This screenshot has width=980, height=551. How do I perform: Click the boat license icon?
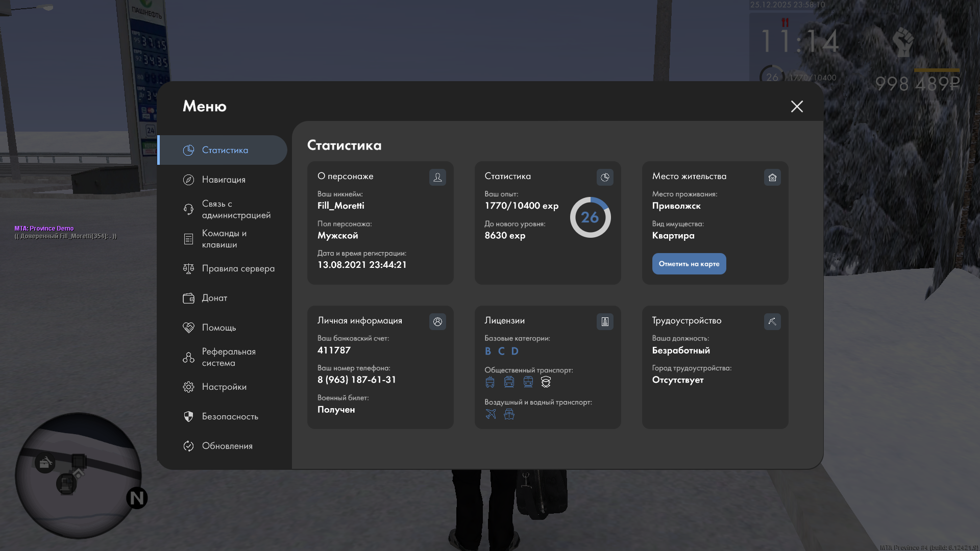pos(509,414)
